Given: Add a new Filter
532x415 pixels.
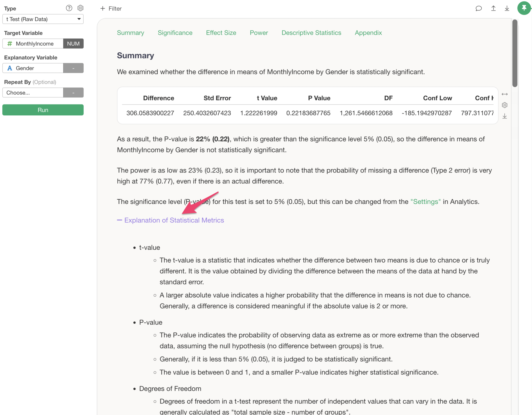Looking at the screenshot, I should pos(111,9).
